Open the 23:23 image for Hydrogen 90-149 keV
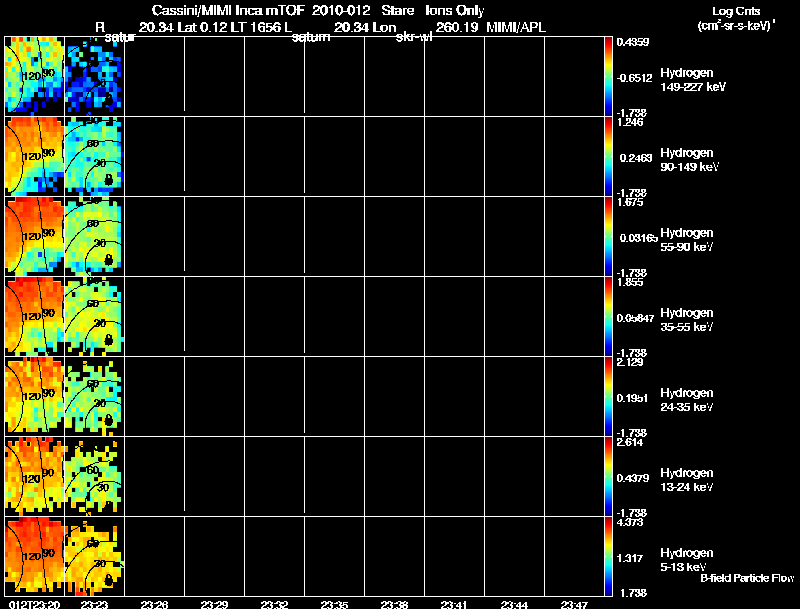This screenshot has height=609, width=800. coord(94,156)
